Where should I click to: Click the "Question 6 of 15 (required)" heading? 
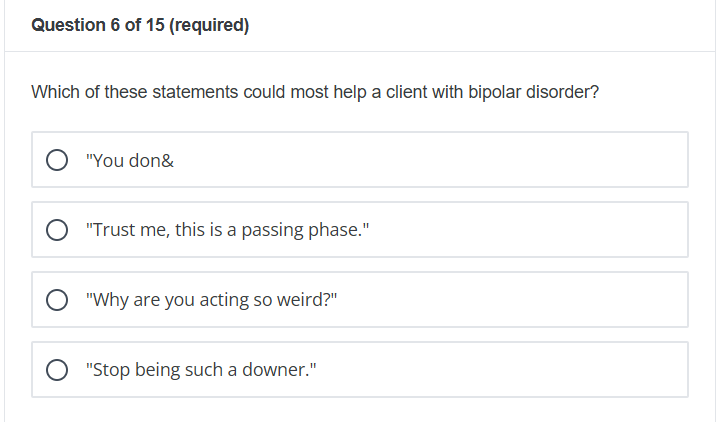140,25
